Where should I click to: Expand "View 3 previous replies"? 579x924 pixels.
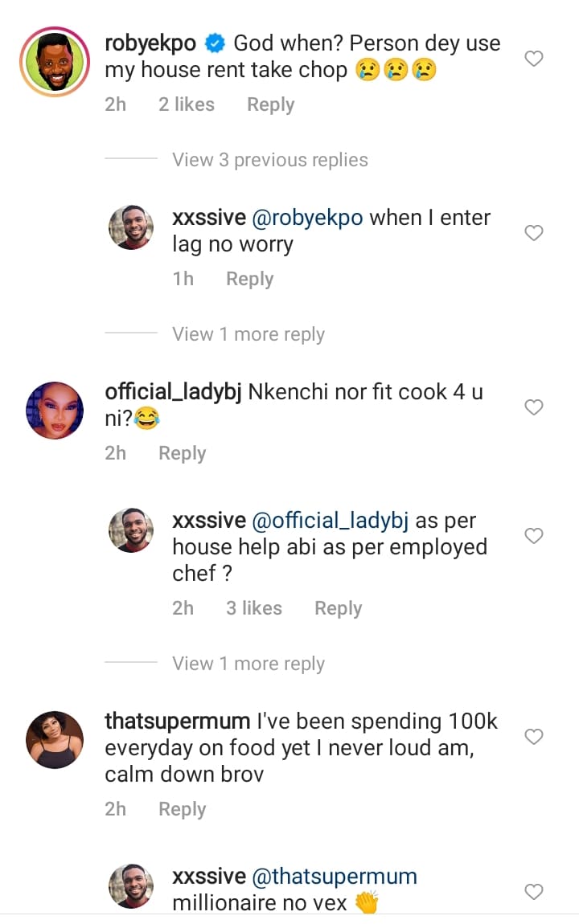coord(269,160)
